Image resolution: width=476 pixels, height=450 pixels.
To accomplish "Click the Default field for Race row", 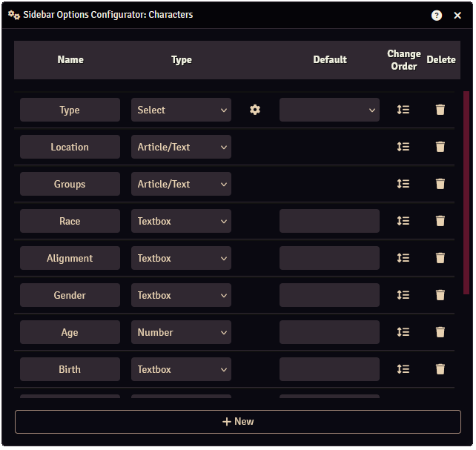I will (329, 221).
